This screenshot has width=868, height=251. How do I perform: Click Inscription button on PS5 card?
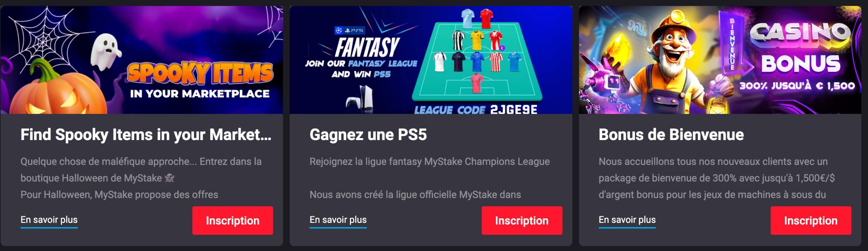click(x=522, y=220)
